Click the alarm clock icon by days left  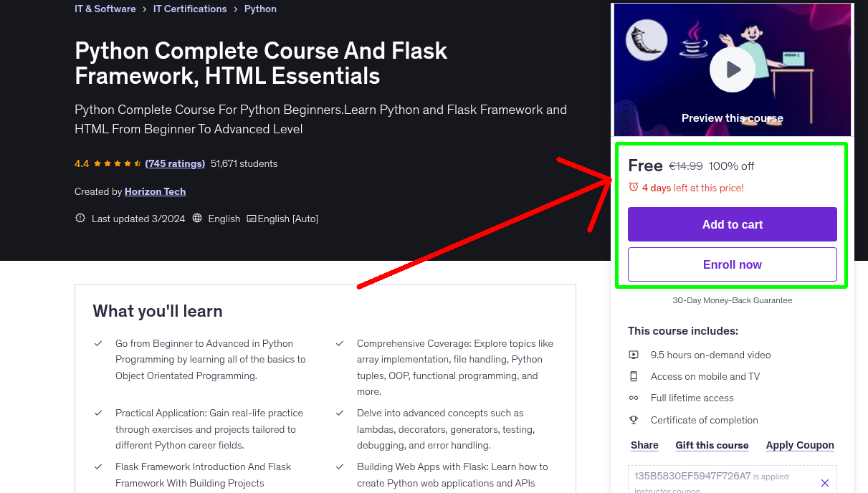click(x=633, y=187)
